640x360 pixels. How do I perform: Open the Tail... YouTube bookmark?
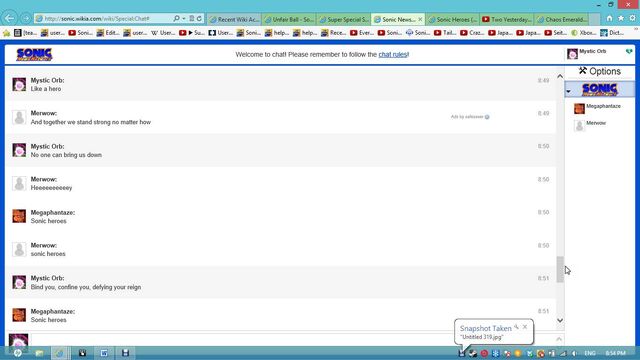pyautogui.click(x=445, y=33)
